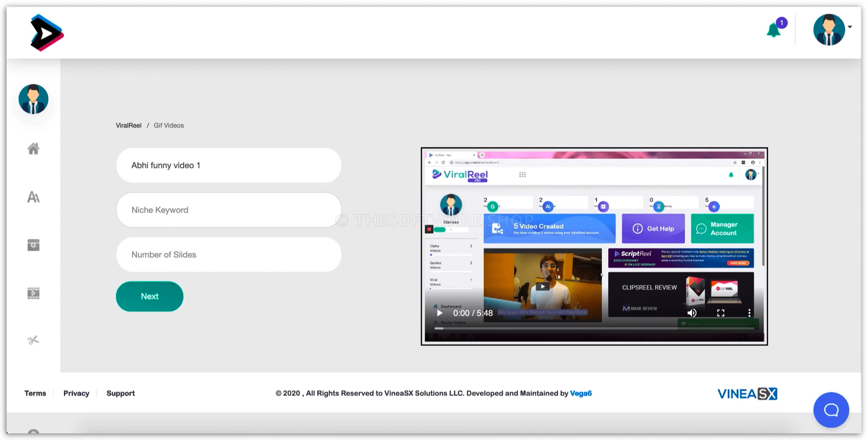Click the ViralReel breadcrumb link
This screenshot has width=868, height=440.
[128, 125]
